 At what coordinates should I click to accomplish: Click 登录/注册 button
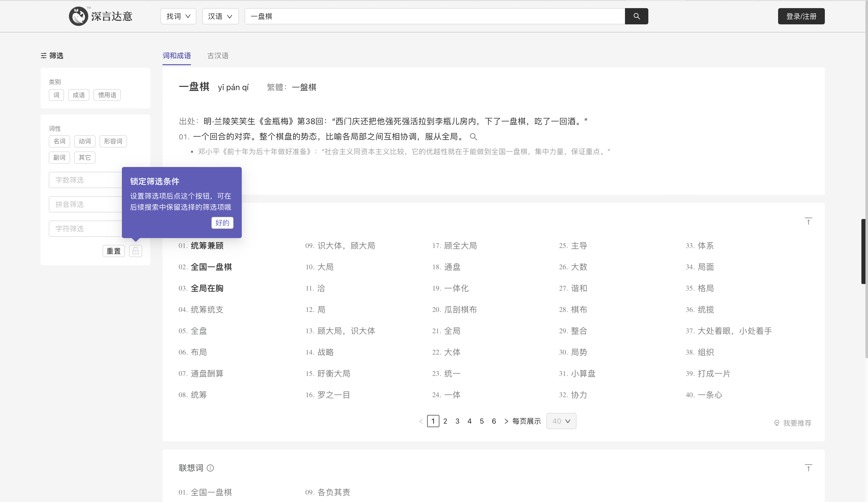[801, 16]
